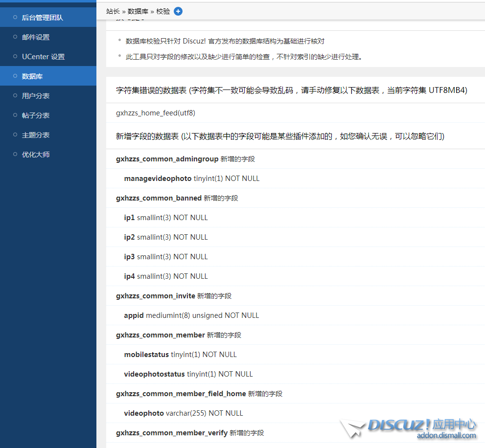Screen dimensions: 485x448
Task: Click the ip3 smallint(3) field row
Action: pyautogui.click(x=296, y=257)
